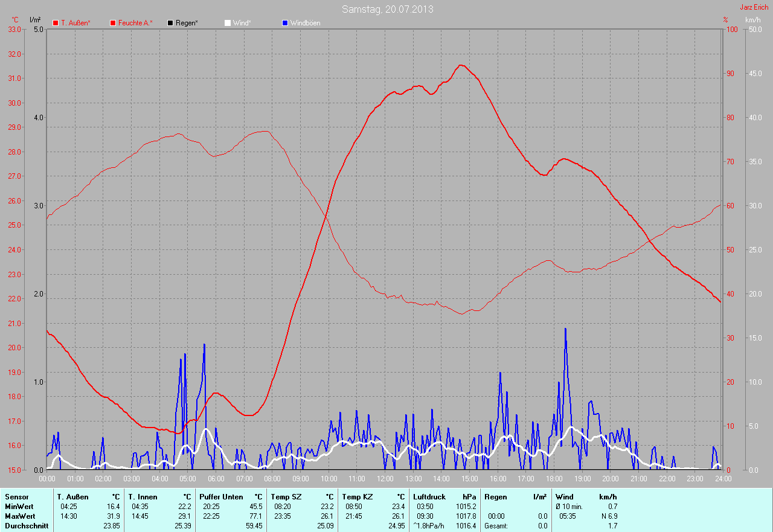Click the 'MaxWert' row label
Screen dimensions: 773x532
coord(21,516)
